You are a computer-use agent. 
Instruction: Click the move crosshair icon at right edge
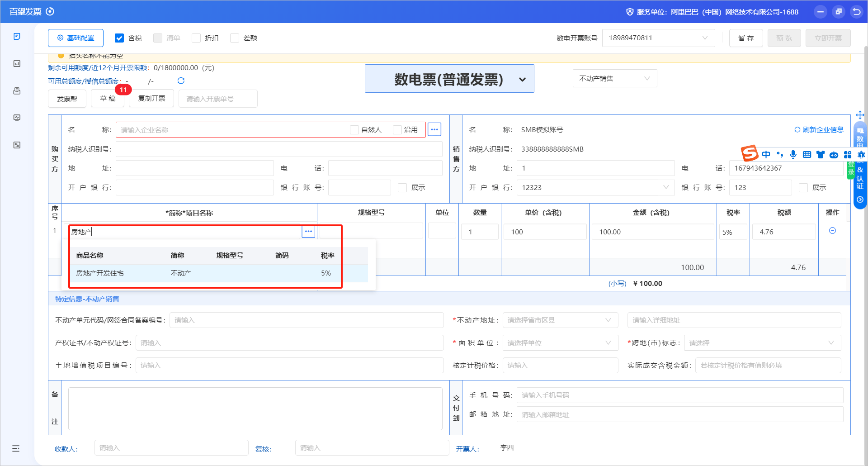point(860,115)
